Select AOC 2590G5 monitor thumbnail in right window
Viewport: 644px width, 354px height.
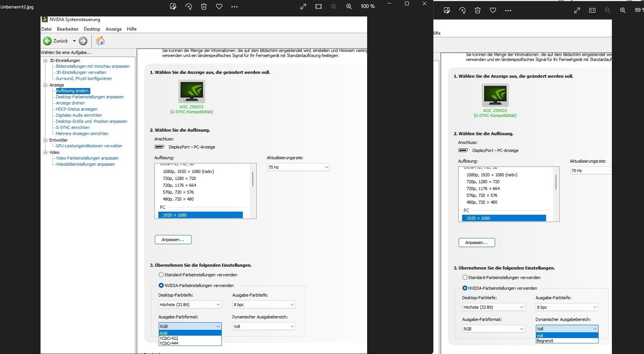pyautogui.click(x=495, y=95)
